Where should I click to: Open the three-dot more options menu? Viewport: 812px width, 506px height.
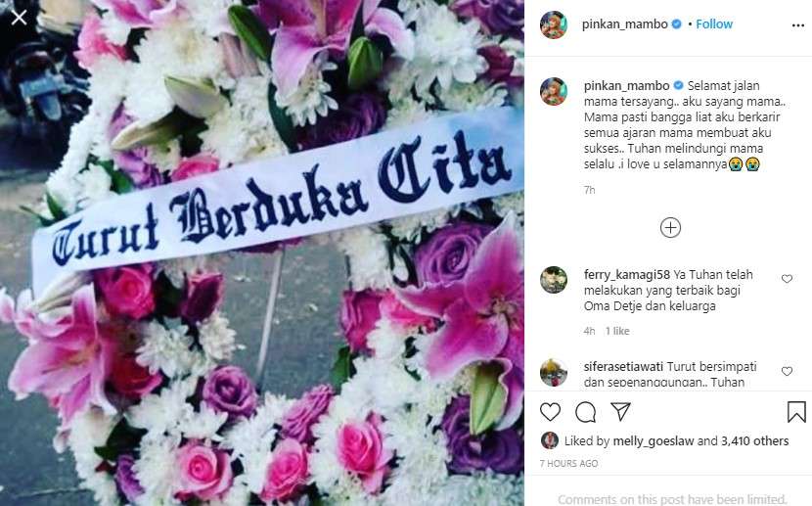coord(798,25)
